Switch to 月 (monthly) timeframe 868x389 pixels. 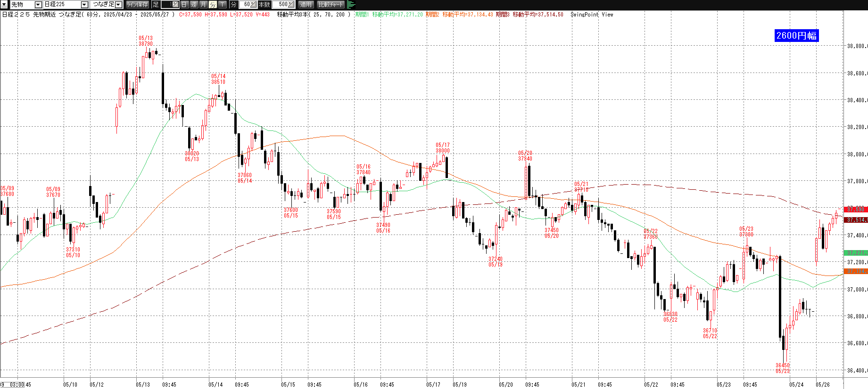pyautogui.click(x=203, y=5)
